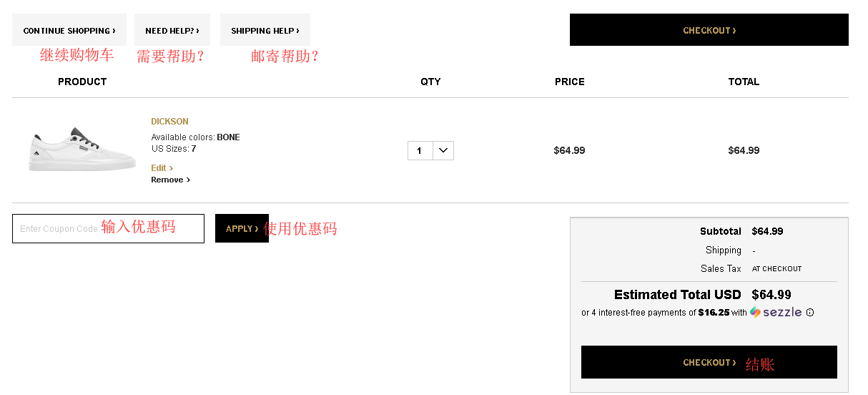Click the white shoe product thumbnail

click(x=82, y=150)
